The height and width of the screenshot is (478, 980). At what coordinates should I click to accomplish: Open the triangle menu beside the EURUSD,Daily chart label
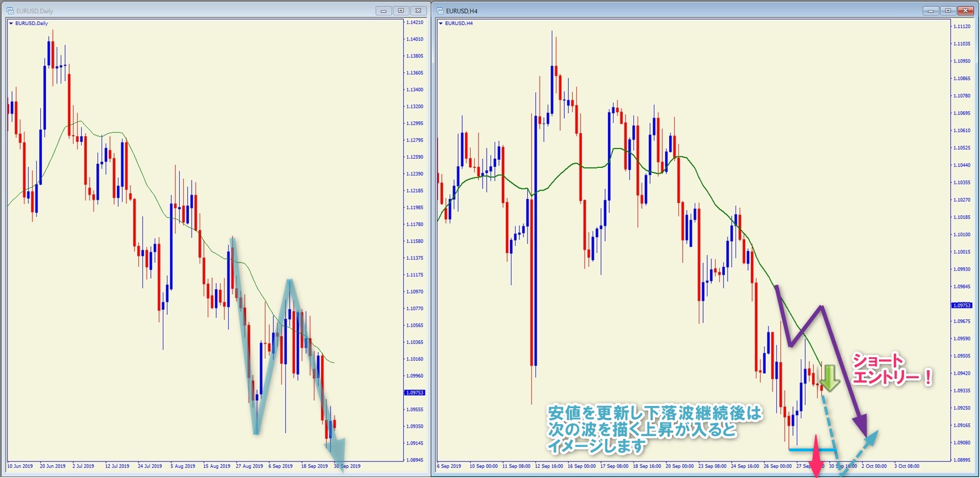pos(11,23)
